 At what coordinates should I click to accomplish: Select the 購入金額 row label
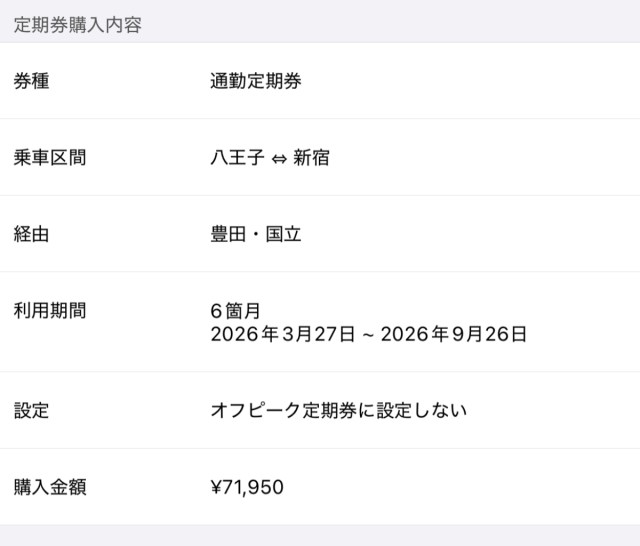click(x=49, y=487)
